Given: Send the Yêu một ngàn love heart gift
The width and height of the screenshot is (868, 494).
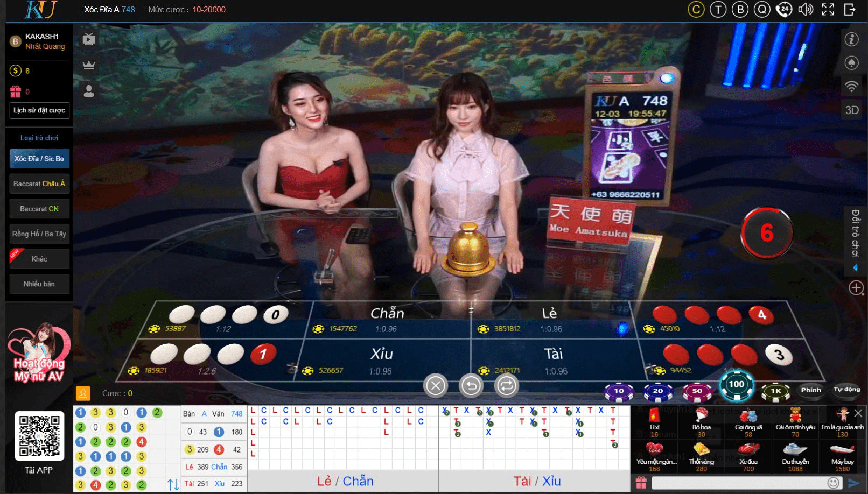Looking at the screenshot, I should [x=654, y=457].
